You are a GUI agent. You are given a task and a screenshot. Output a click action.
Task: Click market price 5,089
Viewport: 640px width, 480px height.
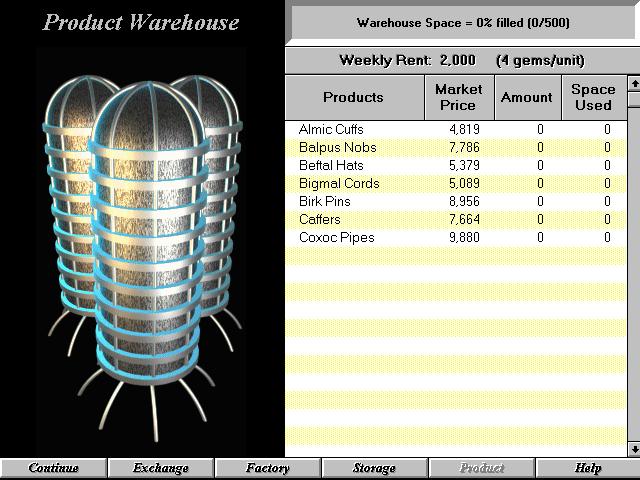464,183
